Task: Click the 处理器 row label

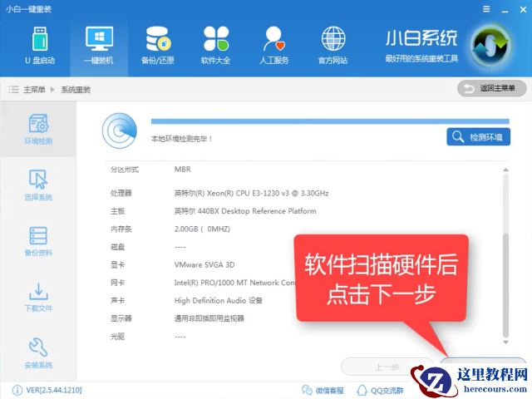Action: pyautogui.click(x=121, y=193)
